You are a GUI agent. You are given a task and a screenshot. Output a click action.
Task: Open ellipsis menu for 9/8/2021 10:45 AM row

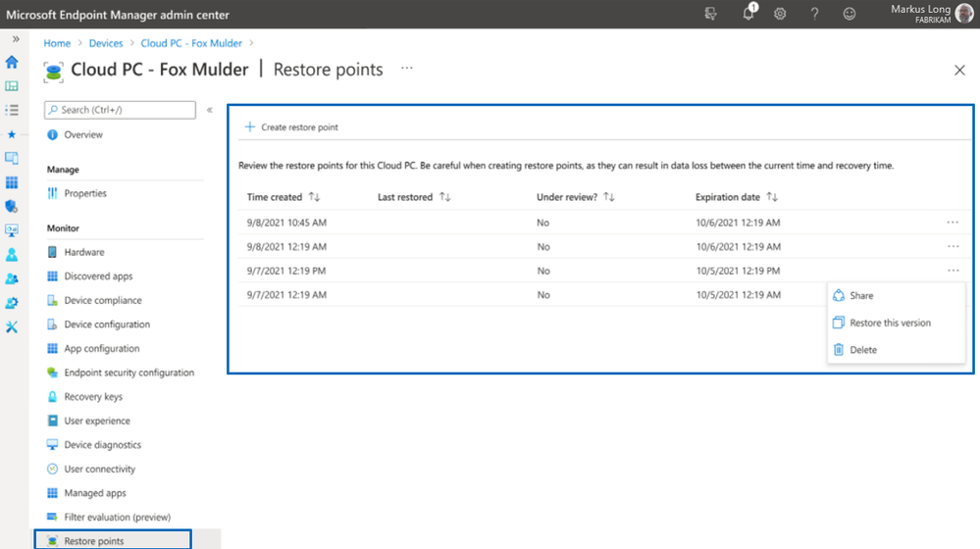[x=953, y=223]
